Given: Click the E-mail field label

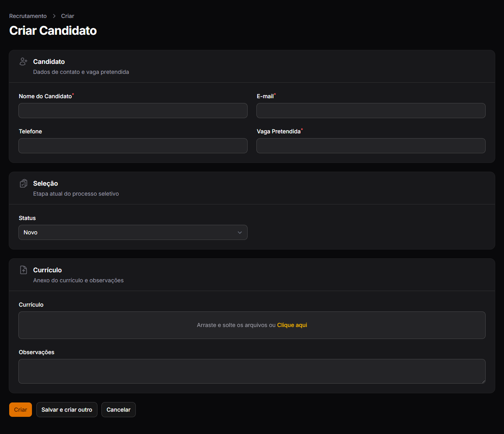Looking at the screenshot, I should pyautogui.click(x=265, y=96).
